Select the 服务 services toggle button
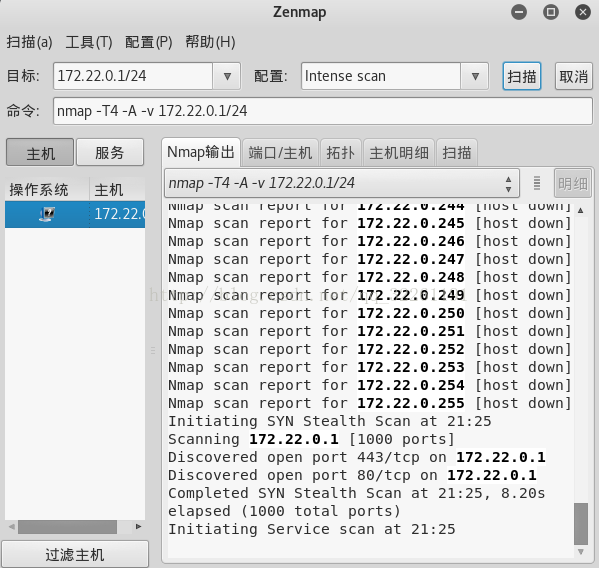The width and height of the screenshot is (599, 568). click(x=110, y=152)
